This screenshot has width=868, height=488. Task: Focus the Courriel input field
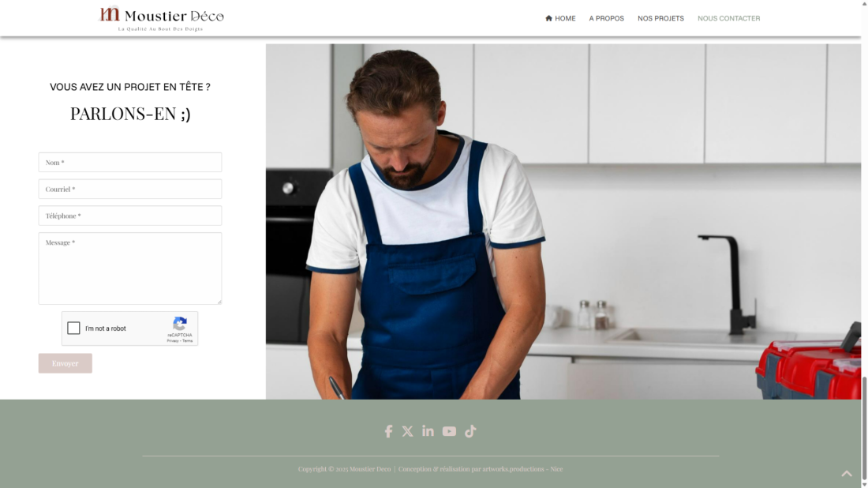pyautogui.click(x=130, y=189)
